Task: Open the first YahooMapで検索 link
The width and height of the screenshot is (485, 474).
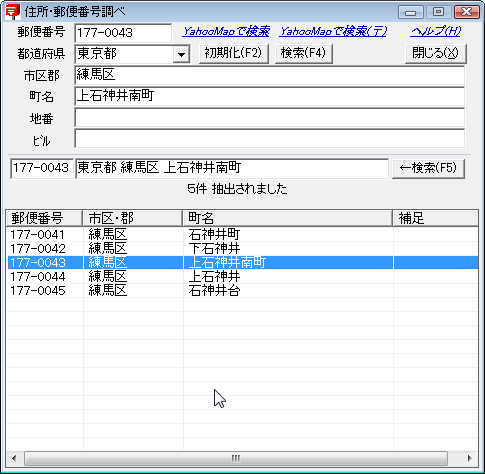Action: tap(226, 32)
